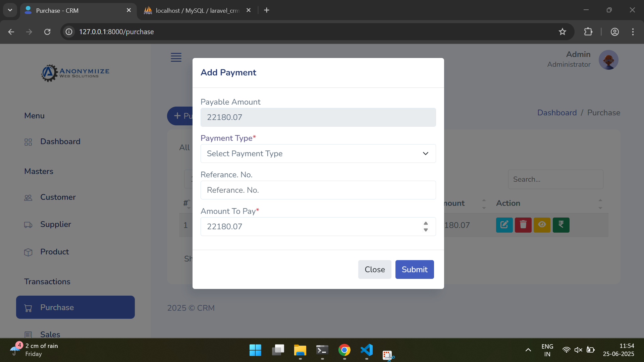
Task: Open the tab search dropdown
Action: 10,10
